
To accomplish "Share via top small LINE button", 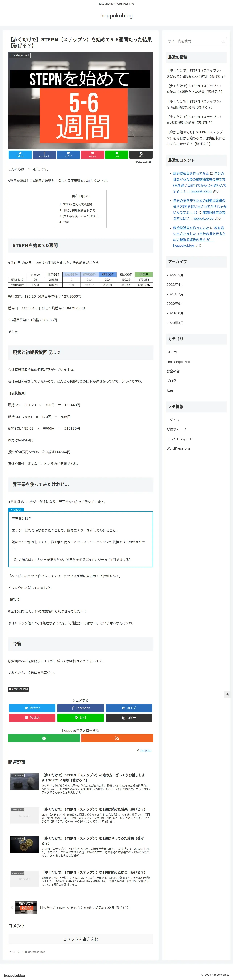I will coord(117,154).
